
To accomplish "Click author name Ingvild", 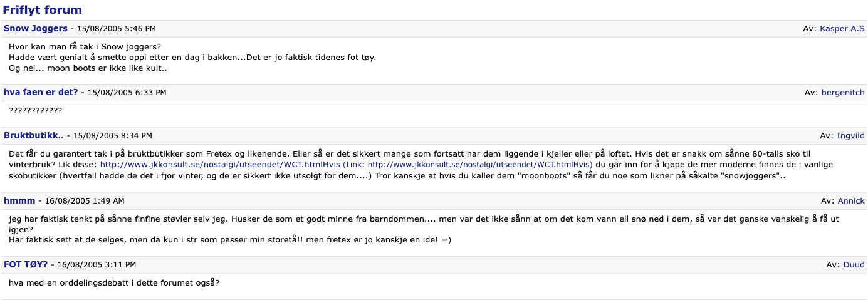I will point(850,135).
